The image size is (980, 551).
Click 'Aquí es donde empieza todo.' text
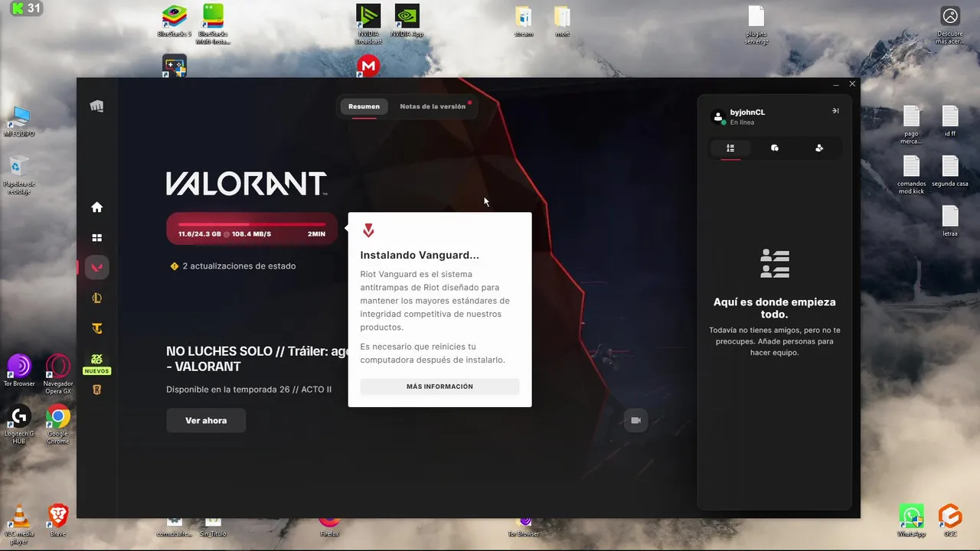[775, 308]
